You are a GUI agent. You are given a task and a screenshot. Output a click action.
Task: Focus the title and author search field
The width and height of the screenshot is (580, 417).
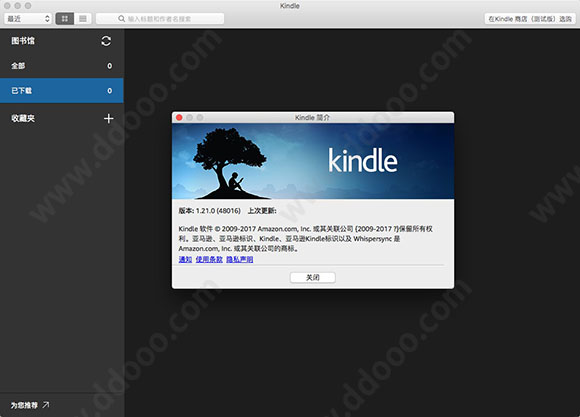tap(160, 19)
